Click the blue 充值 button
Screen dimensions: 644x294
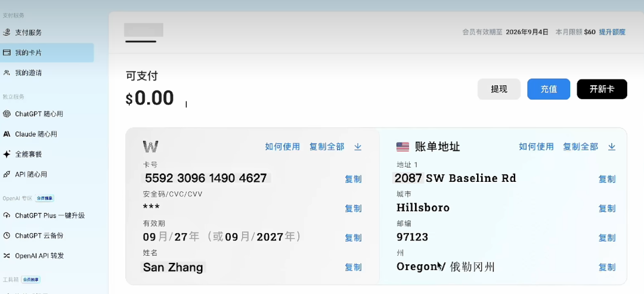tap(549, 89)
